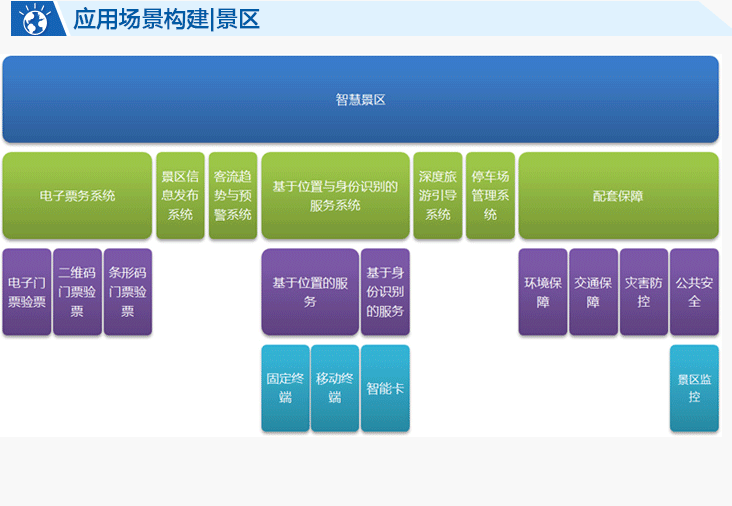Viewport: 732px width, 506px height.
Task: Click the globe logo icon in header
Action: tap(35, 18)
